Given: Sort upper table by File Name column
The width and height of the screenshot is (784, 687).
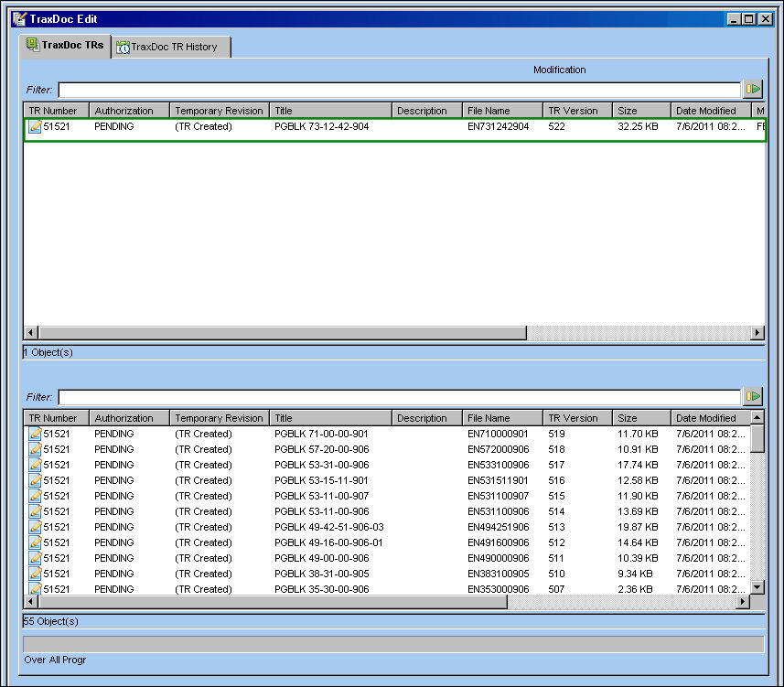Looking at the screenshot, I should pyautogui.click(x=502, y=111).
